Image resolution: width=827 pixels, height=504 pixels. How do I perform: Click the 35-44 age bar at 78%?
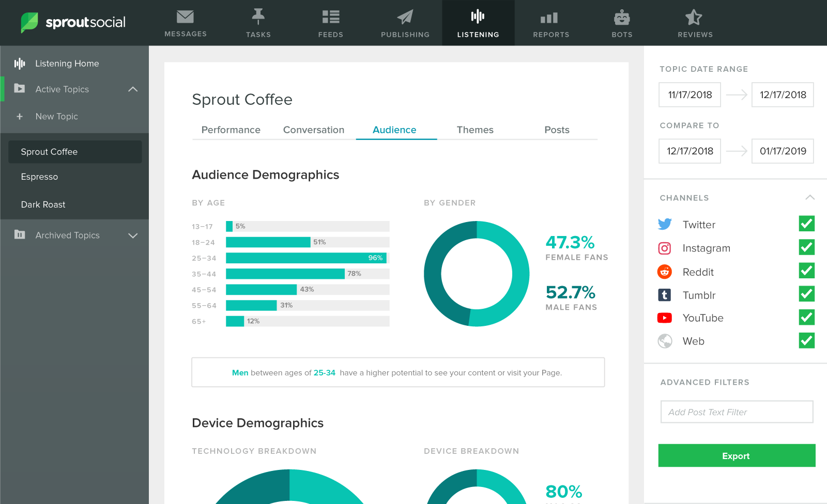click(x=285, y=274)
